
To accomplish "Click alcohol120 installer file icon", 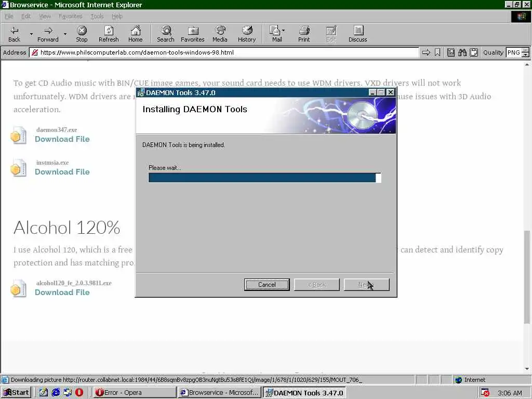I will (x=18, y=288).
